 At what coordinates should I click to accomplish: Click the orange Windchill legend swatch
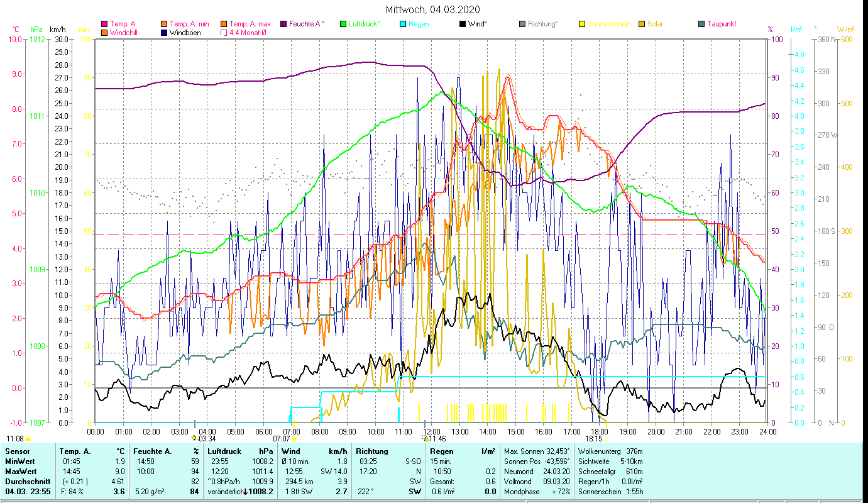(x=104, y=32)
